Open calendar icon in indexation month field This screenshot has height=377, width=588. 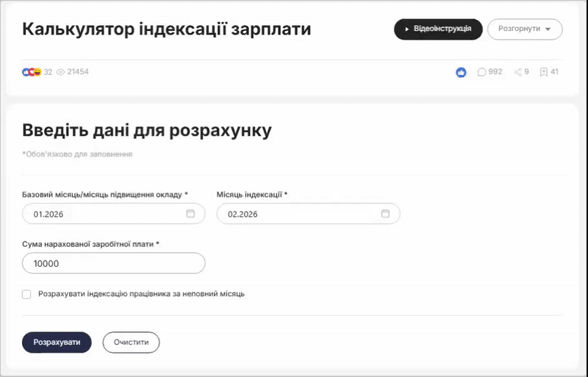(x=385, y=214)
